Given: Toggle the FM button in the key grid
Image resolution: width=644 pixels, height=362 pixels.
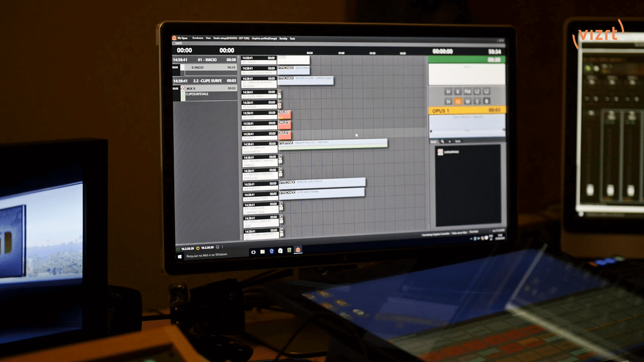Looking at the screenshot, I should [467, 92].
